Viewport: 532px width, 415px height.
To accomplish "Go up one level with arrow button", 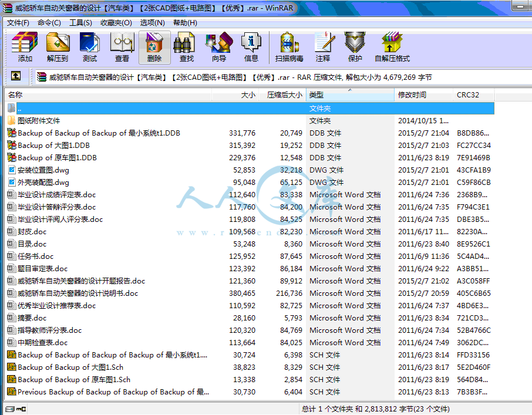I will click(16, 76).
